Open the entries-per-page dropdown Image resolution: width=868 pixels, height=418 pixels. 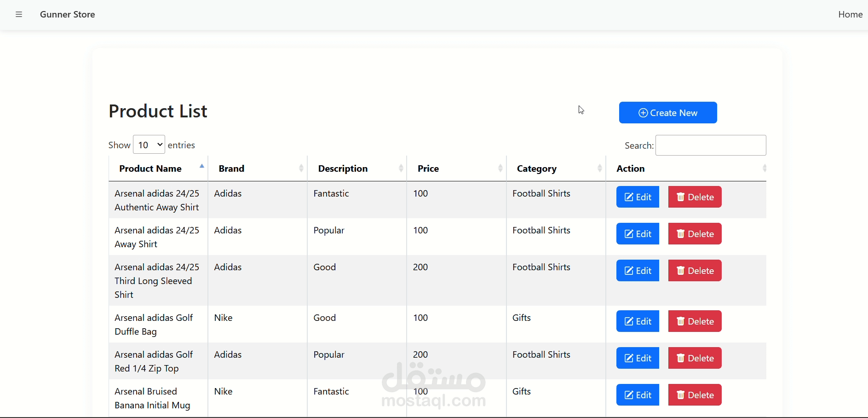pyautogui.click(x=149, y=145)
